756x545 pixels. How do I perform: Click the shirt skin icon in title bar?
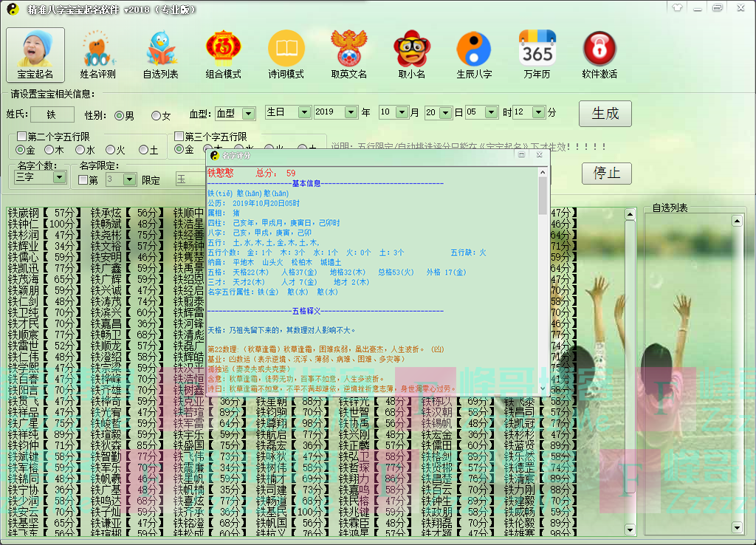(x=678, y=7)
